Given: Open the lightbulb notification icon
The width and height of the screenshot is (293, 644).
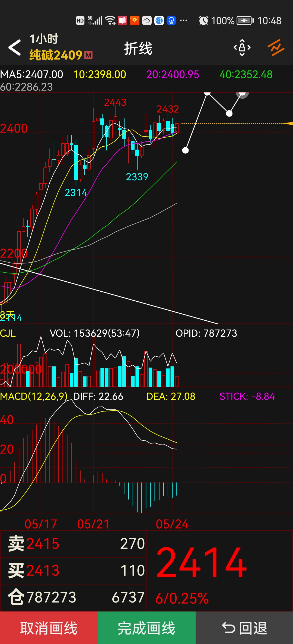Looking at the screenshot, I should tap(171, 21).
